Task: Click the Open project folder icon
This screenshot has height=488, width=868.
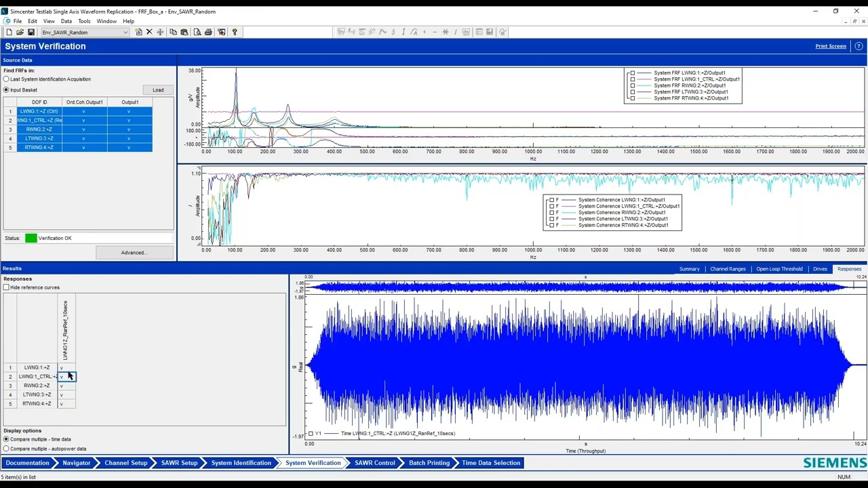Action: [20, 32]
